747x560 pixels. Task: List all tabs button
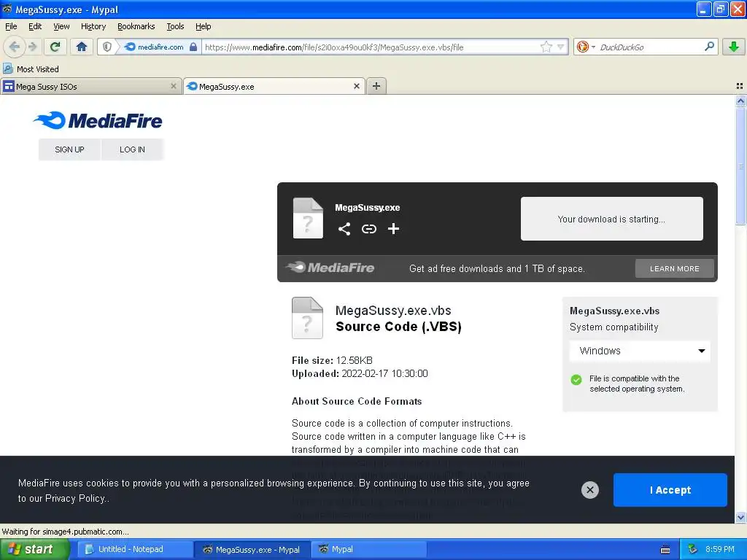tap(740, 86)
